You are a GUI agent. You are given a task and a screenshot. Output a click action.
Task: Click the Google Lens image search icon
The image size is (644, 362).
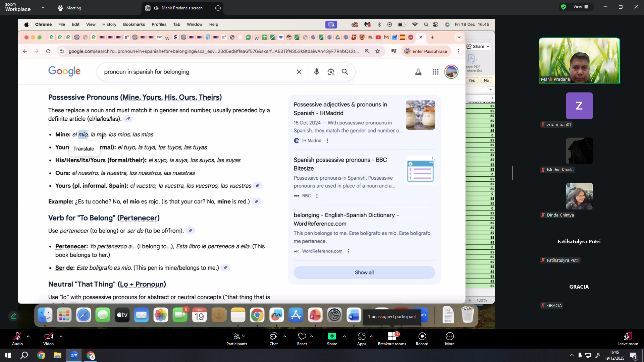click(331, 72)
